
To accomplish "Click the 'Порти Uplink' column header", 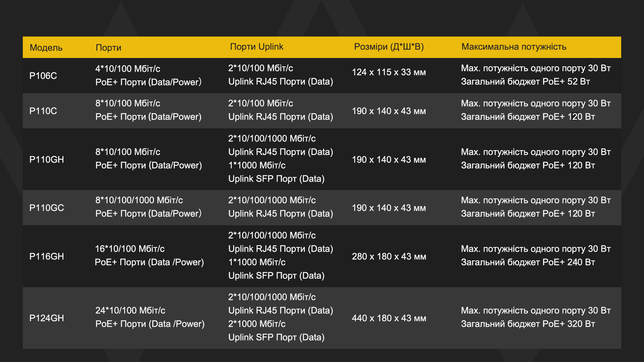I will coord(257,47).
